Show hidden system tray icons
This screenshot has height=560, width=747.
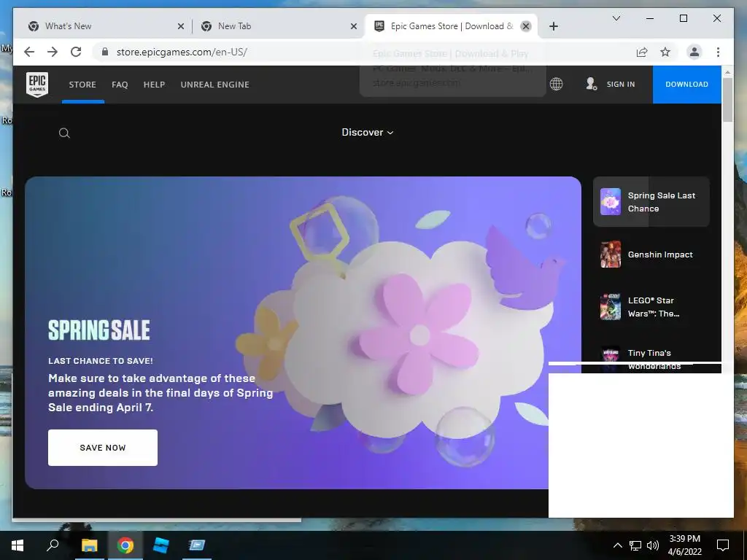[x=617, y=545]
